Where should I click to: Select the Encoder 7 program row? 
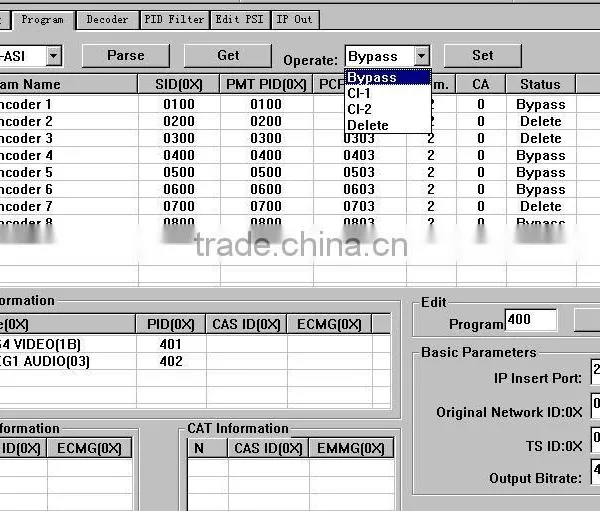point(300,206)
